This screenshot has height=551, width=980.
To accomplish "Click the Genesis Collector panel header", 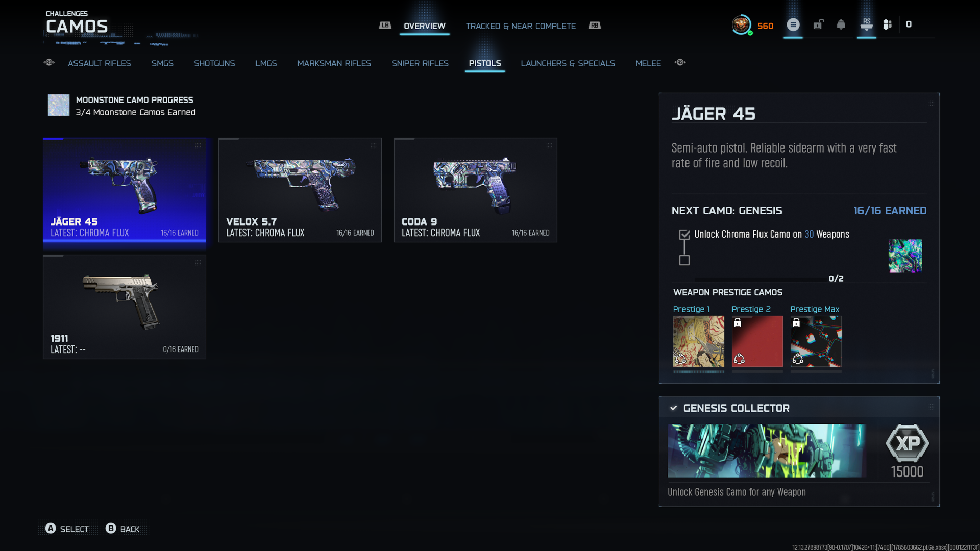I will (x=799, y=408).
